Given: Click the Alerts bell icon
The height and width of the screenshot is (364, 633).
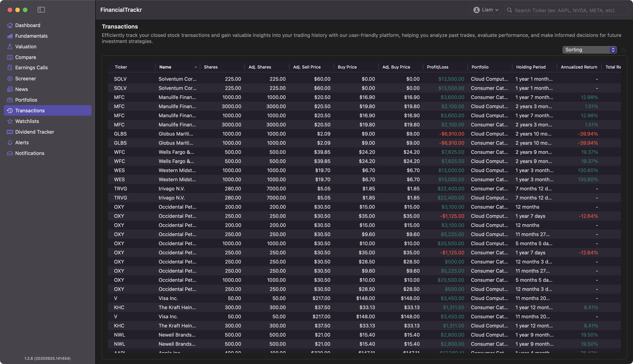Looking at the screenshot, I should tap(10, 143).
